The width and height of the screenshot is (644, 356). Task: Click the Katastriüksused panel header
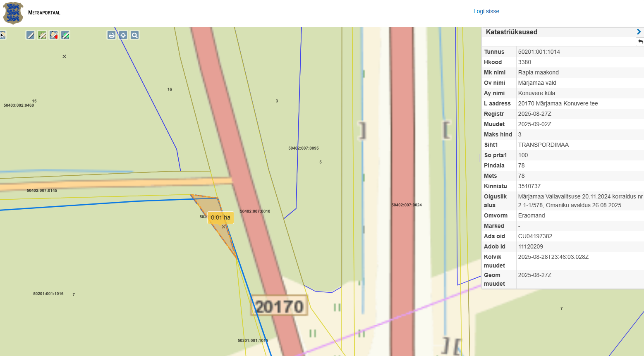(x=512, y=32)
